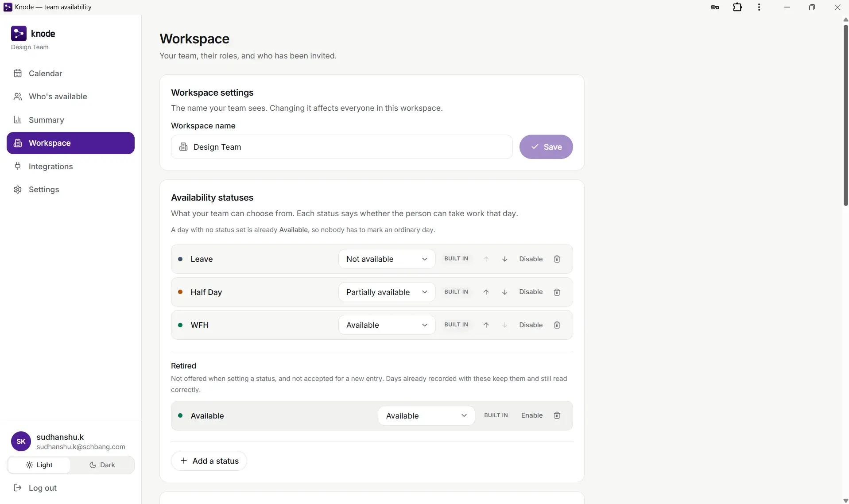Click the WFH green color dot

point(180,325)
